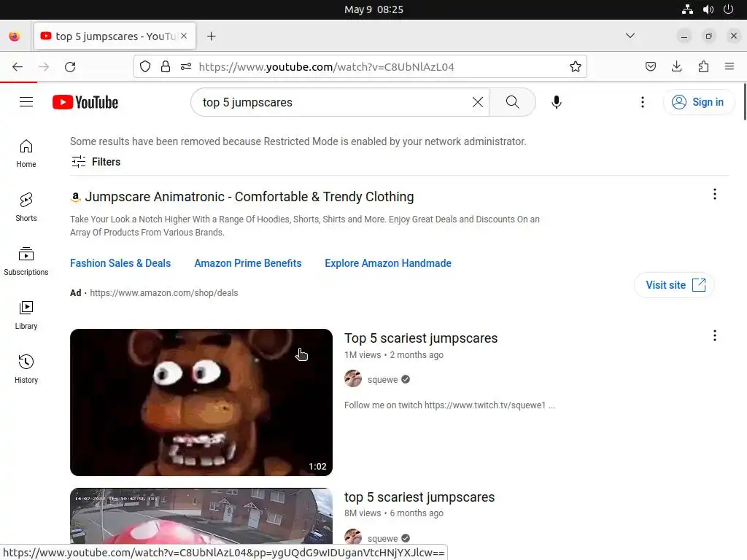Image resolution: width=747 pixels, height=560 pixels.
Task: Open the Filters options
Action: (x=96, y=162)
